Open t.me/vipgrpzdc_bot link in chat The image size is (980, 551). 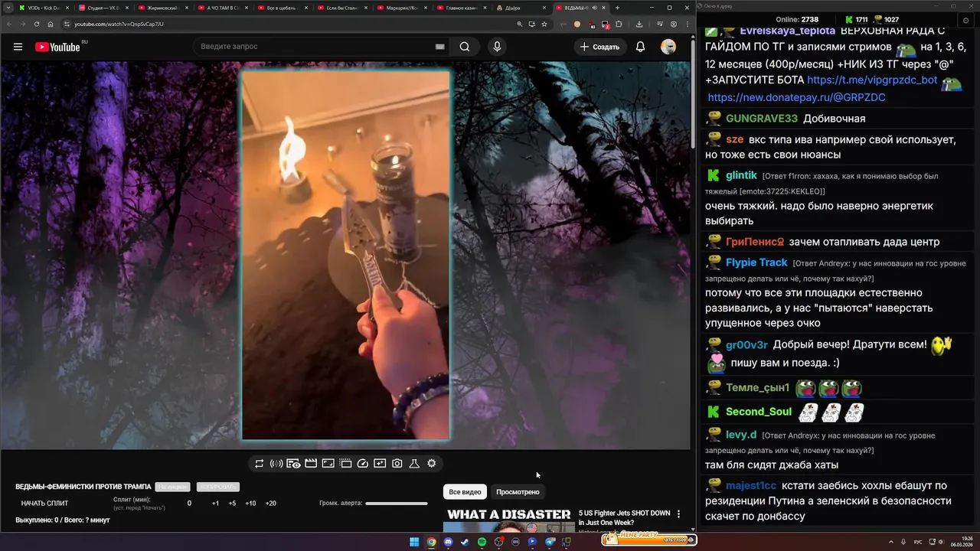click(x=872, y=80)
